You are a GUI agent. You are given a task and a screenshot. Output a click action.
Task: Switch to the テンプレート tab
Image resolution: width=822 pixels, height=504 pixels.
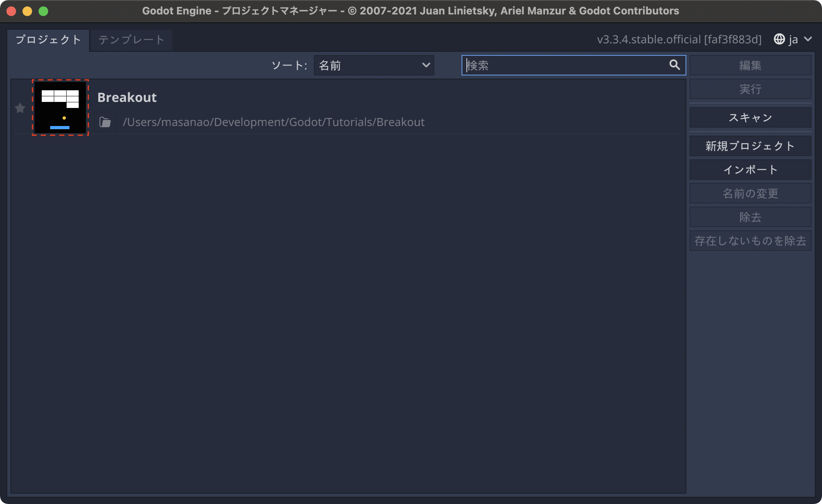tap(131, 40)
